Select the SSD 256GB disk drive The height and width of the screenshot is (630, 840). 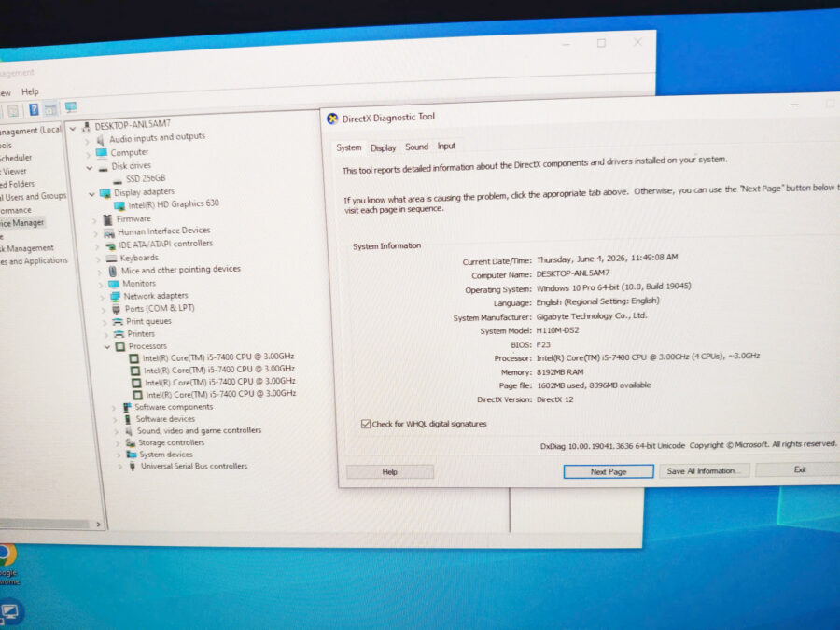point(146,178)
